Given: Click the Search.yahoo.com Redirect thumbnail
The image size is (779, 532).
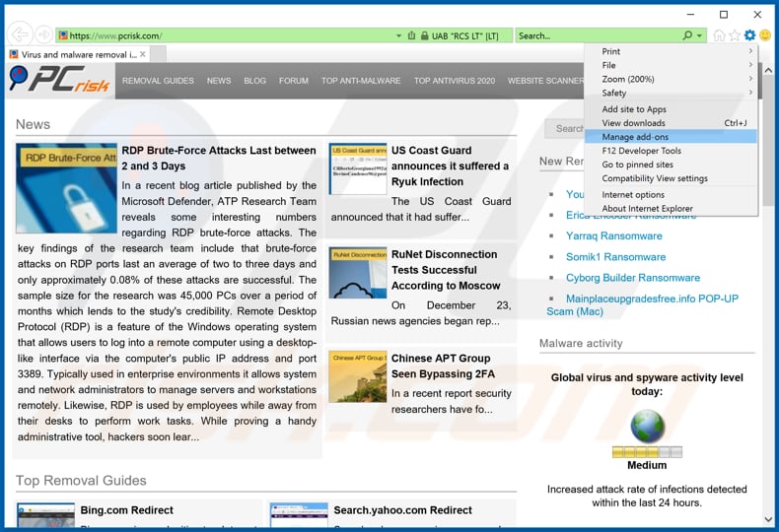Looking at the screenshot, I should tap(299, 515).
